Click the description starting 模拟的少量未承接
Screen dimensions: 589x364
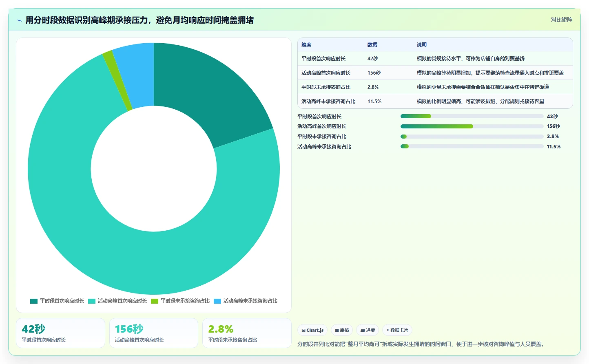483,87
